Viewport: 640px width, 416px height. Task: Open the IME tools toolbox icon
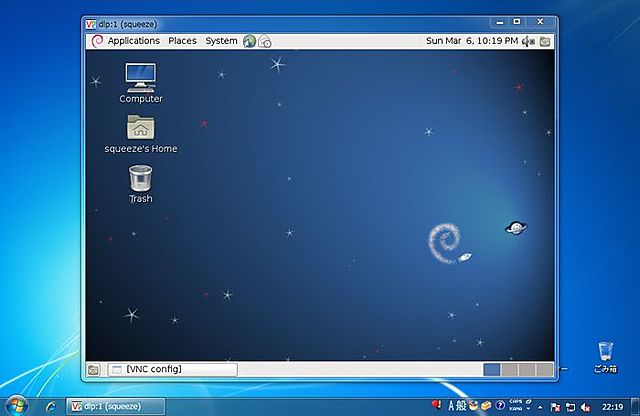pyautogui.click(x=486, y=406)
